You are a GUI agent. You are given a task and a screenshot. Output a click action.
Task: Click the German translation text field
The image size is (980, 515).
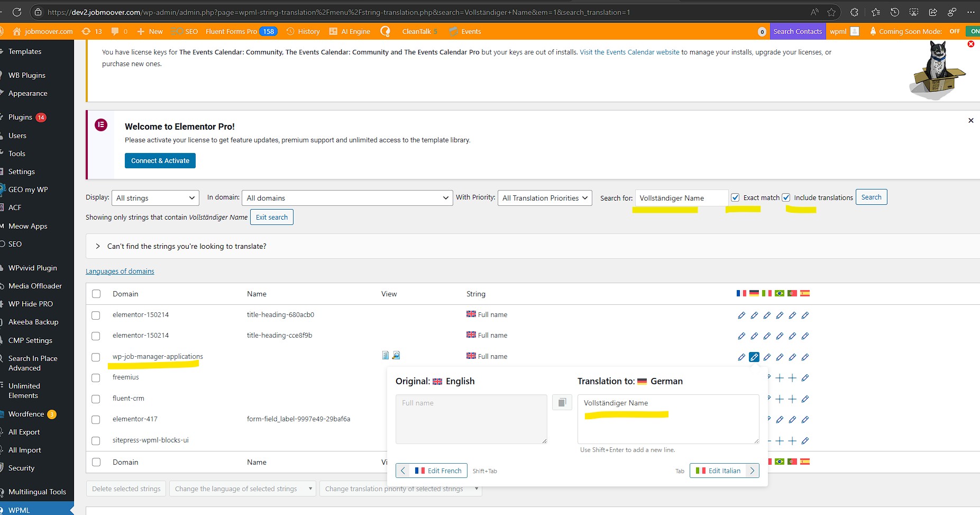[x=667, y=418]
